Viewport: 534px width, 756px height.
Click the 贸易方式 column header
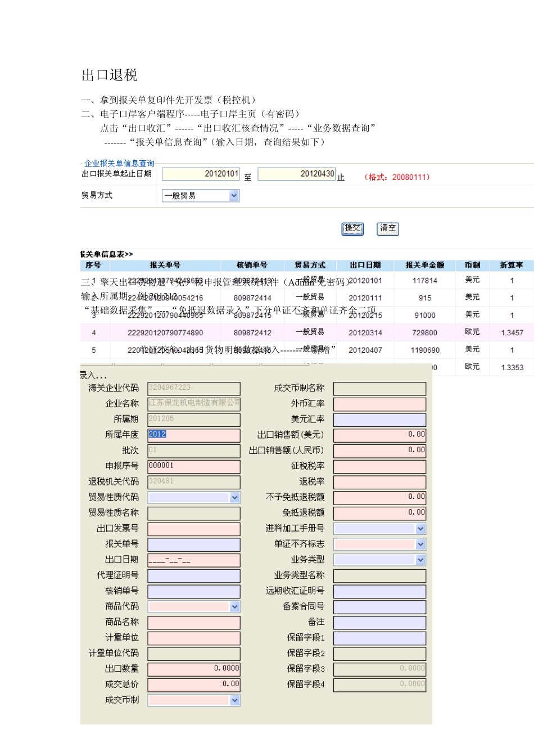coord(310,265)
